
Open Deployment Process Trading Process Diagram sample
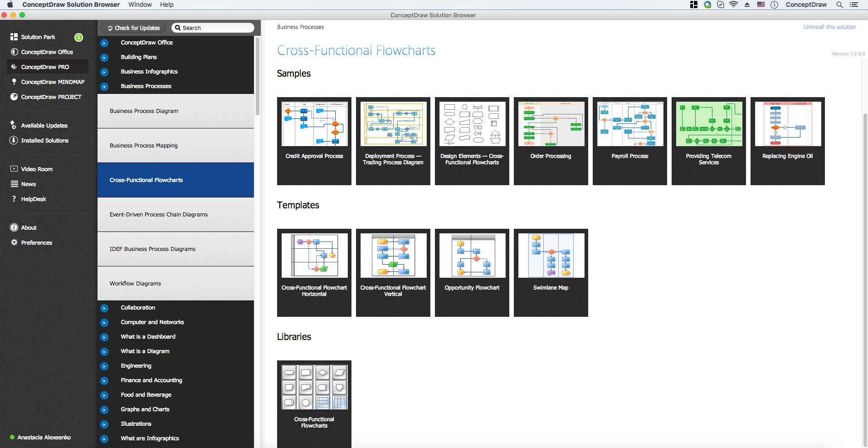click(x=393, y=141)
